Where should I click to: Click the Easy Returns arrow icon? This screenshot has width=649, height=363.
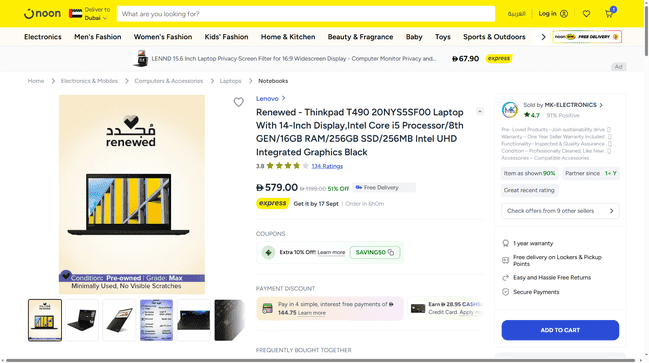505,278
